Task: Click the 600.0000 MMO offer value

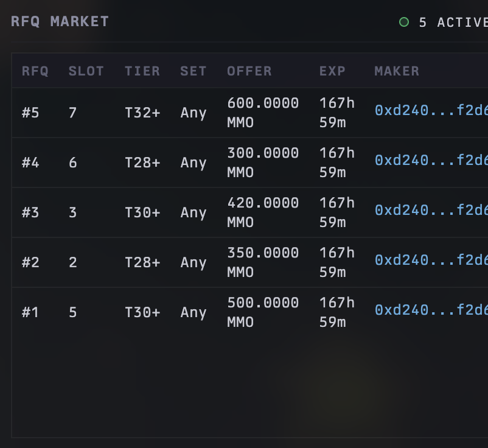Action: (x=263, y=113)
